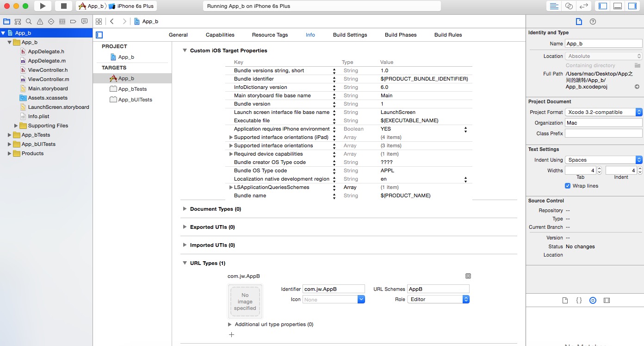Open the Role dropdown showing Editor
The image size is (644, 346).
point(438,299)
